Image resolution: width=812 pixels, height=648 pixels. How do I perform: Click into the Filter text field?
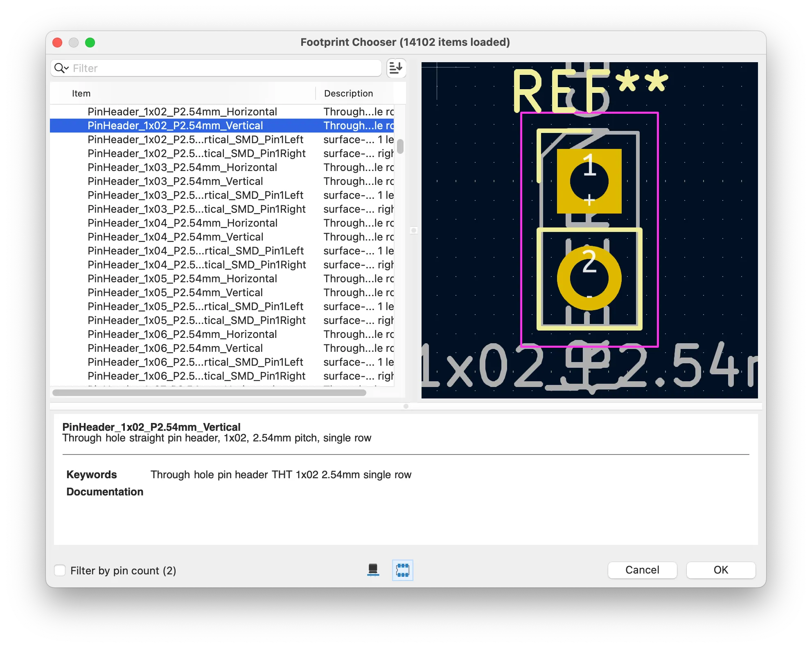tap(216, 68)
